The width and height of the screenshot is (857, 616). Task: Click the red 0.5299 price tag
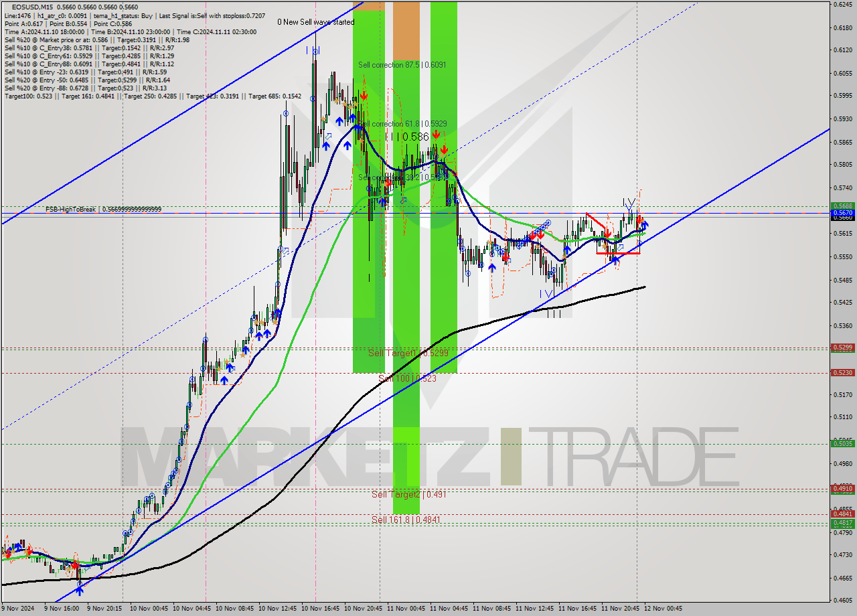[842, 348]
